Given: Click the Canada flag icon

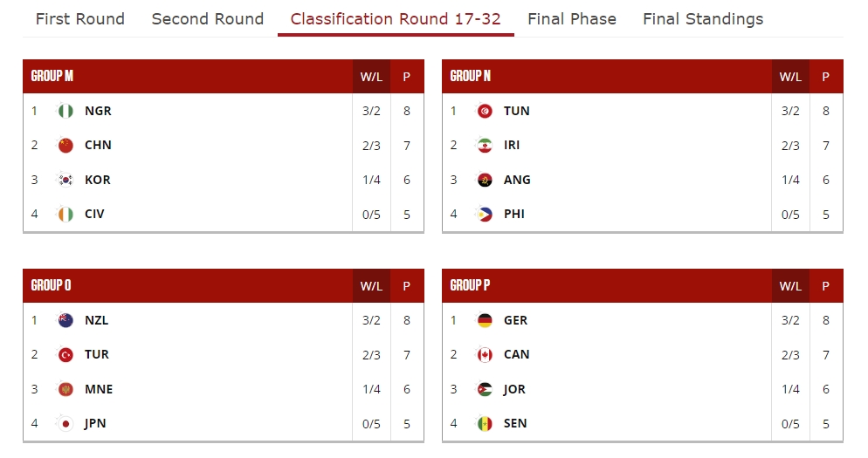Looking at the screenshot, I should 485,355.
